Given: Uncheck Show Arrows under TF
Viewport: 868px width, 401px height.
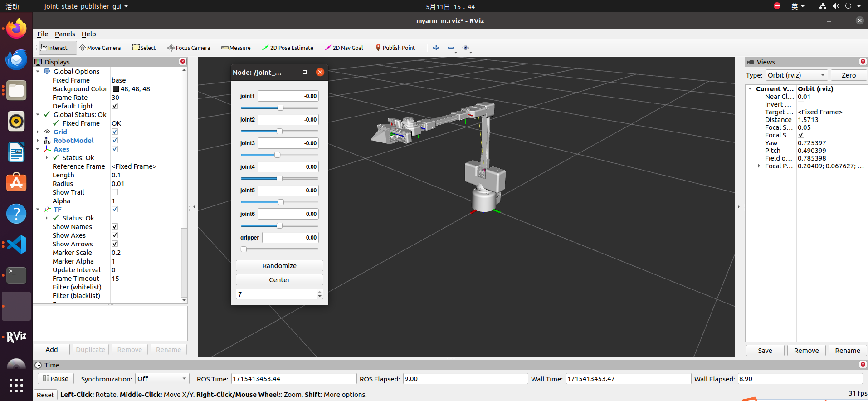Looking at the screenshot, I should pyautogui.click(x=115, y=244).
